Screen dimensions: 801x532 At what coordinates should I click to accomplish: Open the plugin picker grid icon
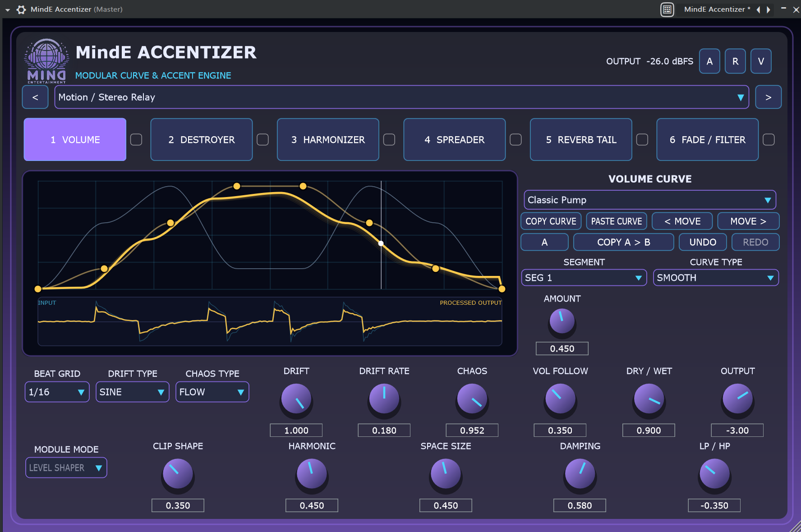[667, 9]
